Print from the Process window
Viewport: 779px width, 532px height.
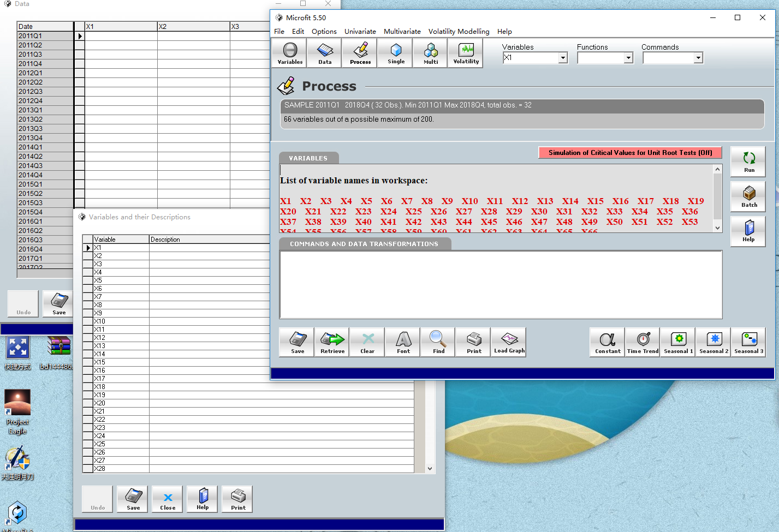(474, 342)
